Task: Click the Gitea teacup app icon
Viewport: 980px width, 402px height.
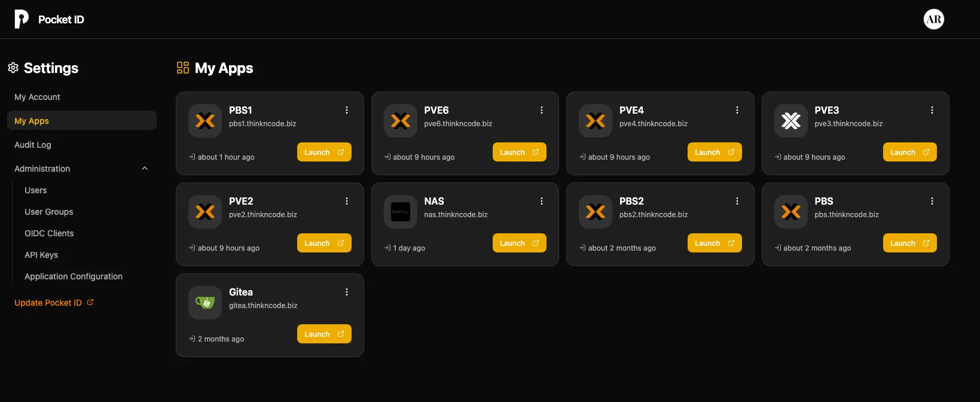Action: point(205,303)
